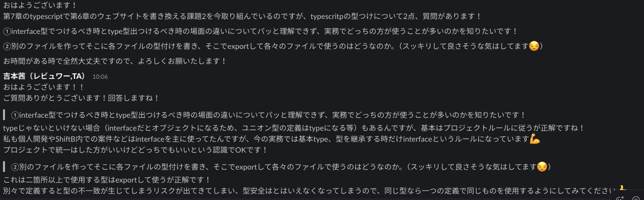Click the unamused emoji inside the quoted ② block
Image resolution: width=644 pixels, height=200 pixels.
(x=542, y=167)
